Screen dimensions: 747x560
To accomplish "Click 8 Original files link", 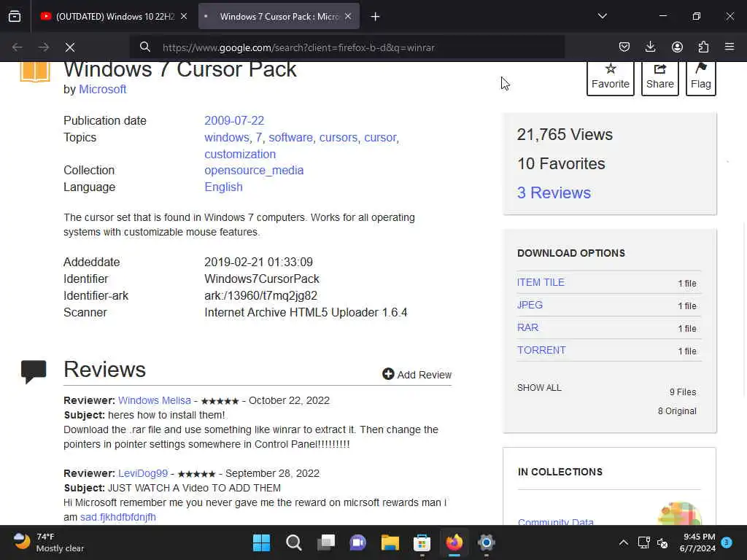I will click(677, 411).
